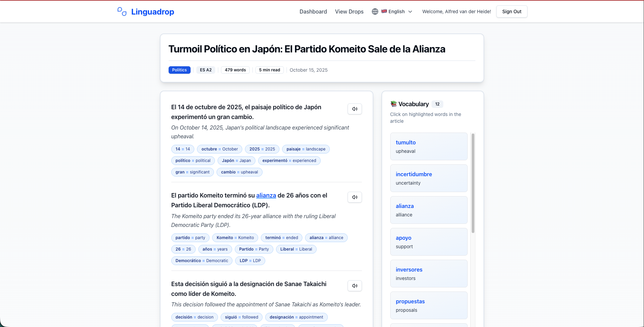Play audio for the Komeito alianza sentence

pyautogui.click(x=355, y=197)
